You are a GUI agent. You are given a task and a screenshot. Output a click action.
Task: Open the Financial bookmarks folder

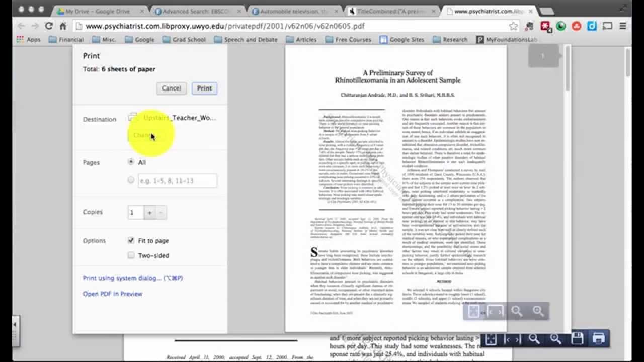pos(66,40)
